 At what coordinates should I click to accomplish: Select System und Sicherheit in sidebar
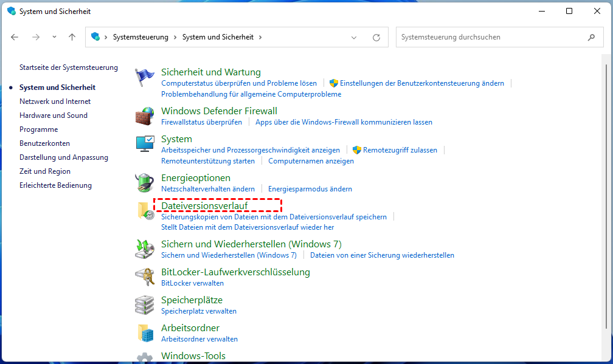57,87
